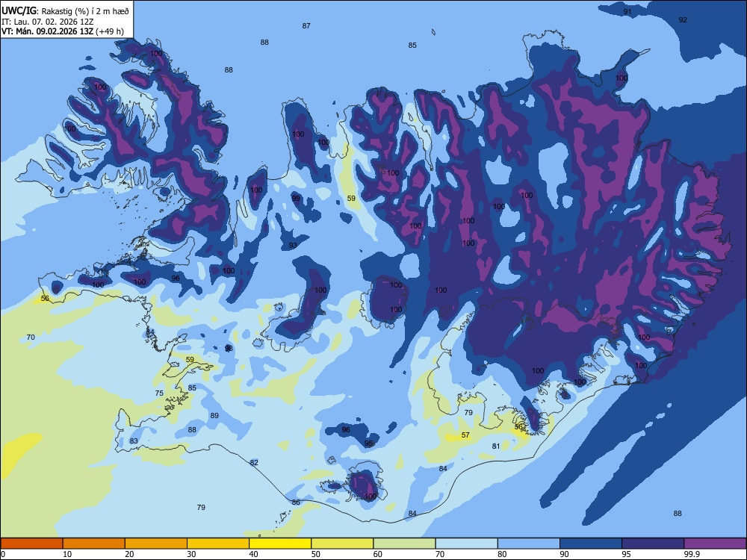Click the legend tick label "50"
747x560 pixels.
coord(316,554)
